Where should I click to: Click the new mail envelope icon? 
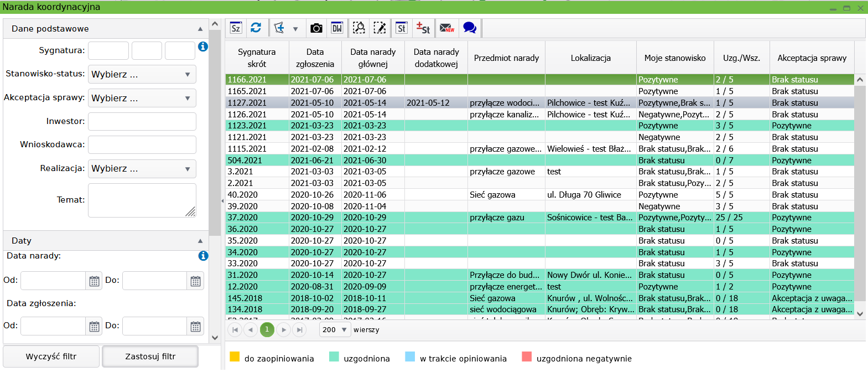(446, 28)
